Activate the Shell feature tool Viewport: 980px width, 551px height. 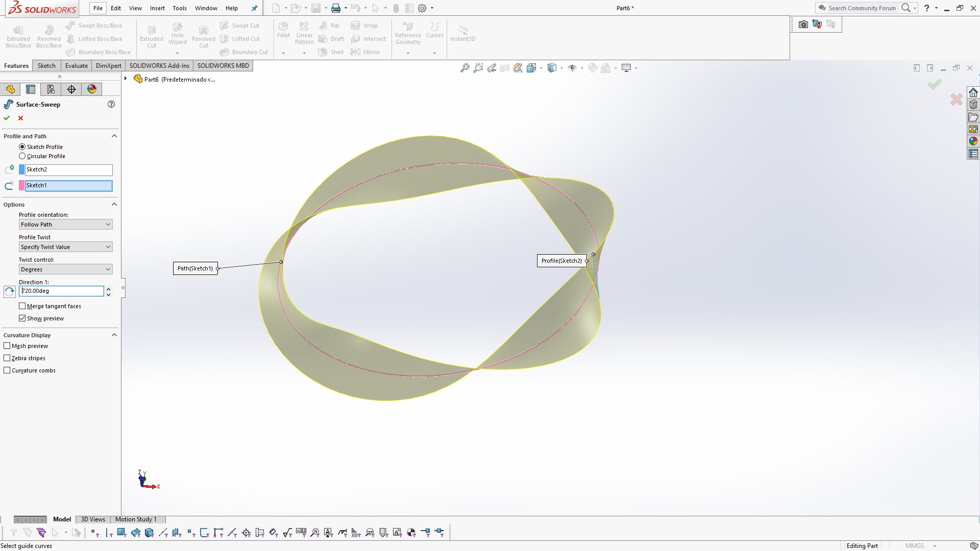[331, 52]
